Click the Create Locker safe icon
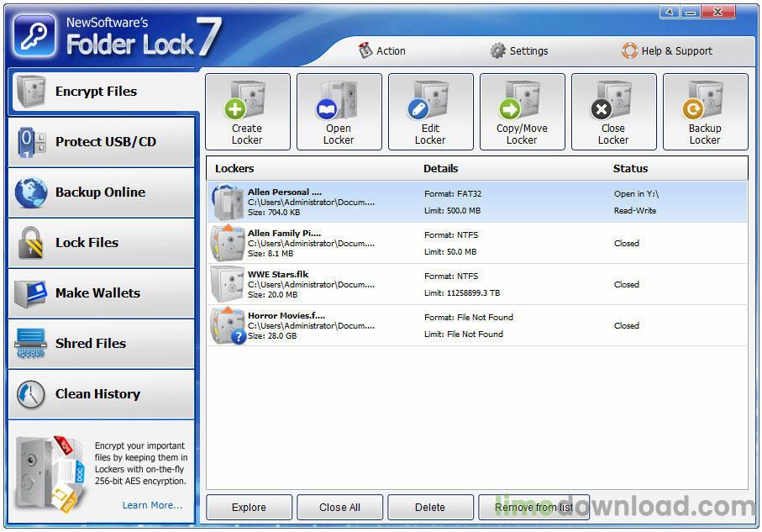Image resolution: width=762 pixels, height=532 pixels. (x=246, y=100)
